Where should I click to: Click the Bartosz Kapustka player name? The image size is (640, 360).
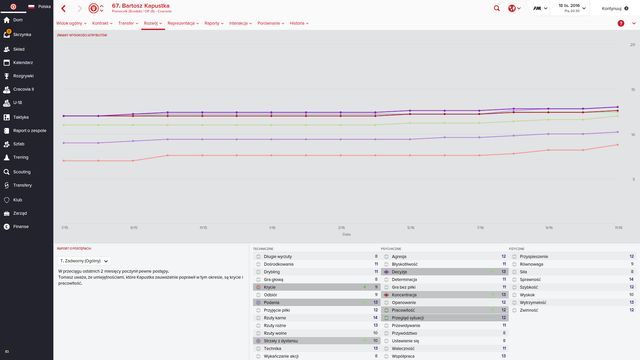click(141, 6)
